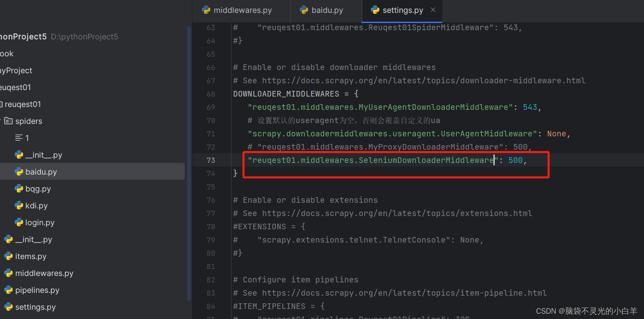
Task: Click the #ITEM_PIPELINES comment on line 84
Action: click(x=279, y=306)
